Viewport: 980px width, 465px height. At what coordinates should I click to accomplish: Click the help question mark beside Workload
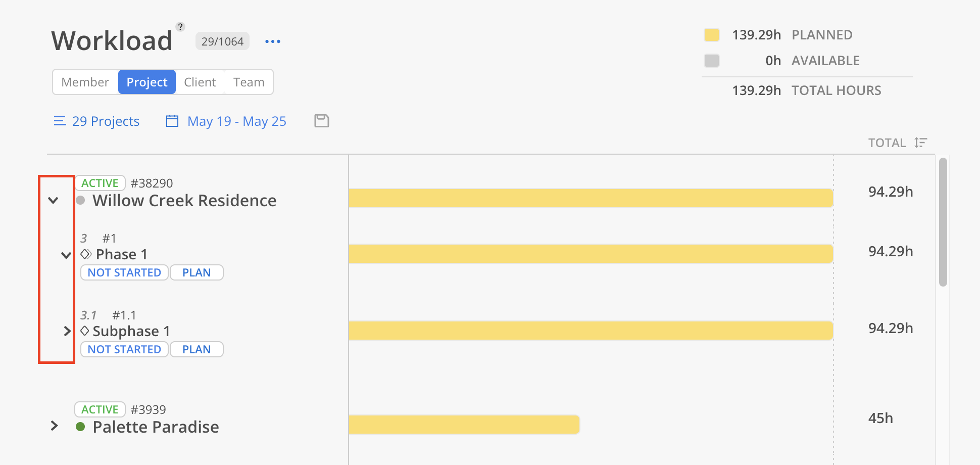181,26
